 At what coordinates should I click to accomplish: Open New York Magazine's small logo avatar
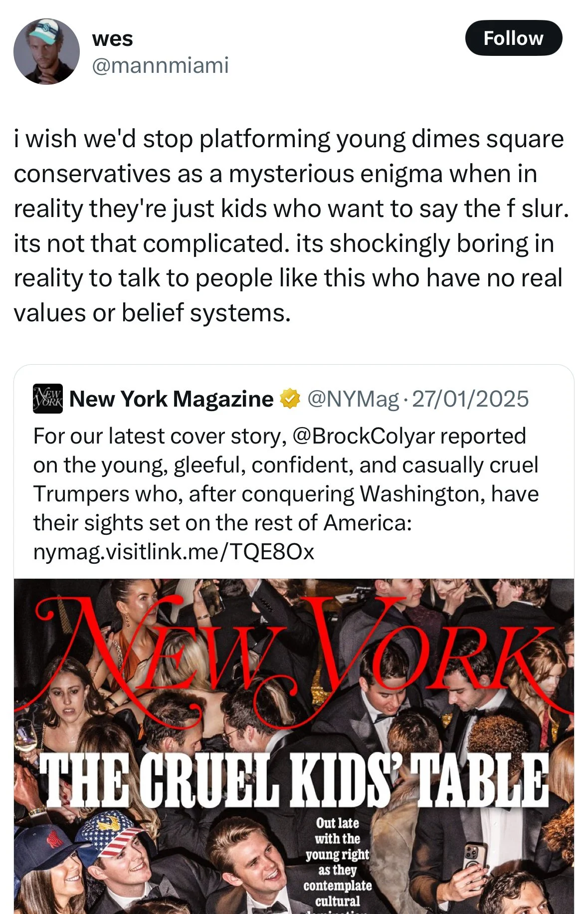tap(48, 399)
